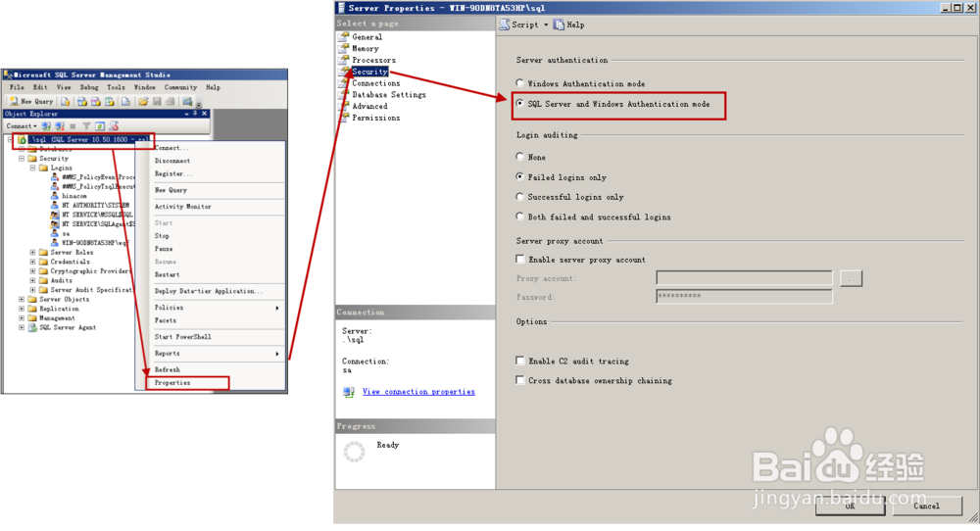Image resolution: width=980 pixels, height=531 pixels.
Task: Expand the Management node
Action: coord(22,318)
